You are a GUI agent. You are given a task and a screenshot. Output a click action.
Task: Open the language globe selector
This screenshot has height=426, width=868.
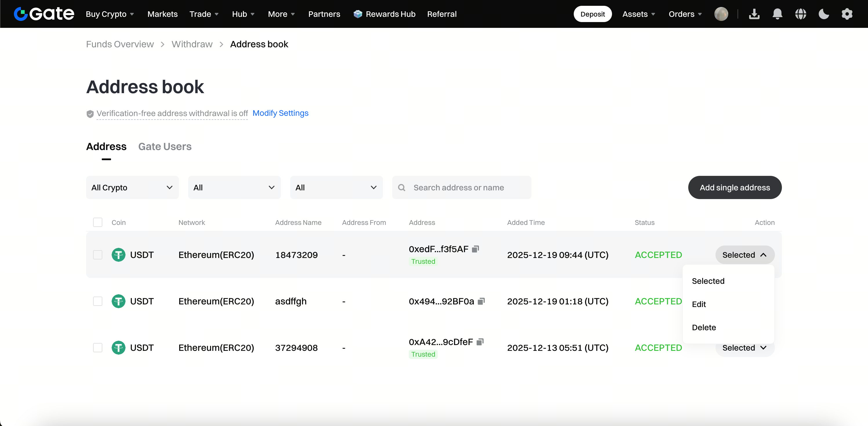(800, 14)
